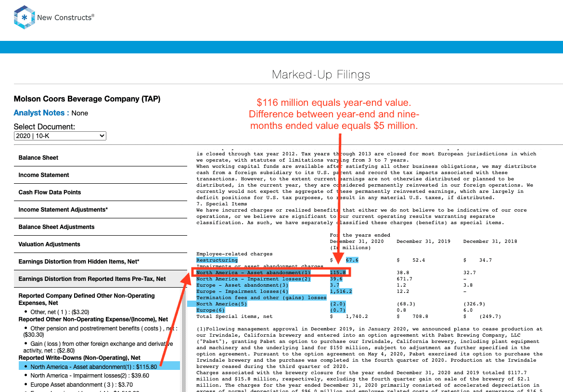
Task: Select 'Gain (loss) from other foreign exchange' data point
Action: 98,347
